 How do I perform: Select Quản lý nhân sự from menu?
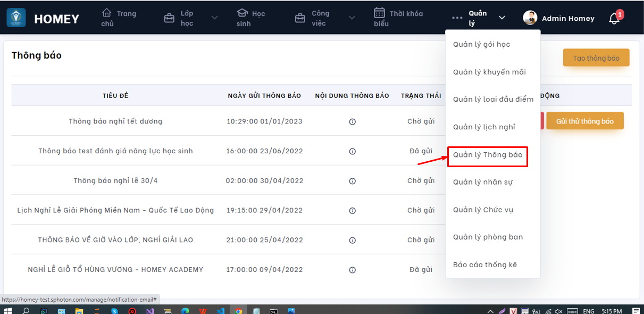(482, 182)
